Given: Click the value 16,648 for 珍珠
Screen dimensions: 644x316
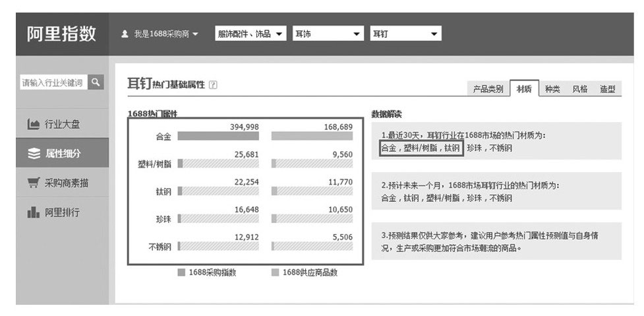Looking at the screenshot, I should [x=247, y=210].
